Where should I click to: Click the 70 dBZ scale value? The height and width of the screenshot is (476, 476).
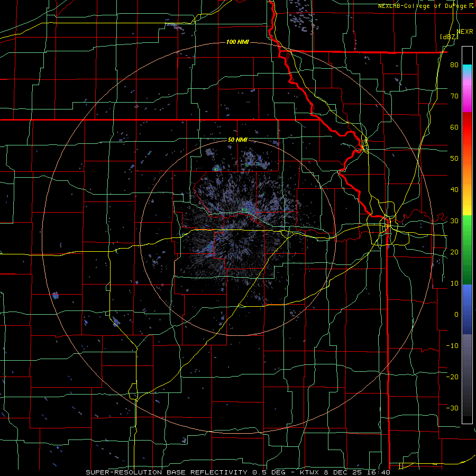click(x=454, y=96)
